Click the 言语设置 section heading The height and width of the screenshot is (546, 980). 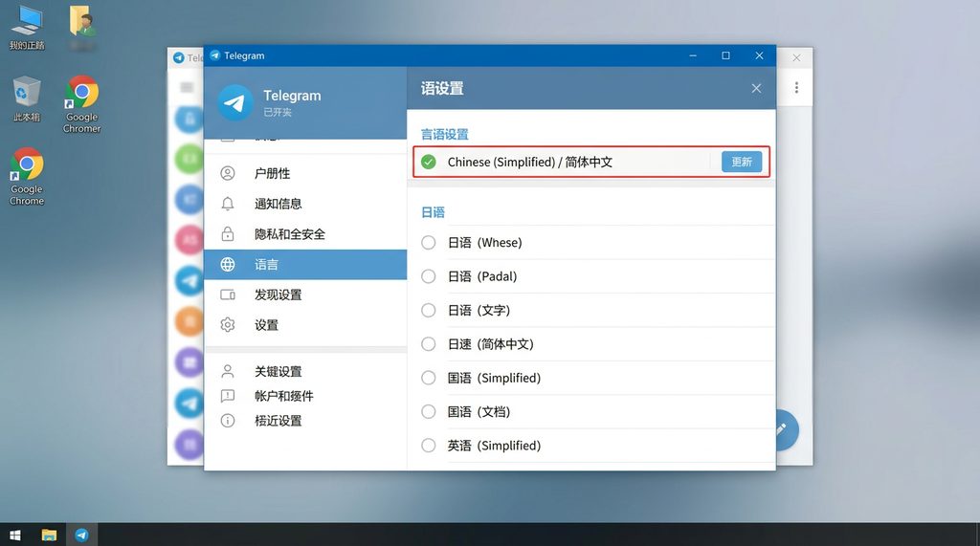pyautogui.click(x=445, y=134)
